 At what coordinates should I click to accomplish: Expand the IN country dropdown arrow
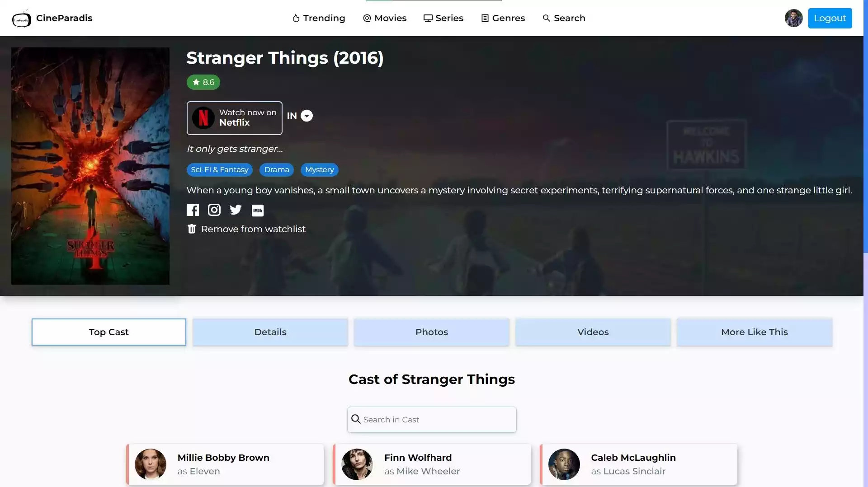coord(307,116)
